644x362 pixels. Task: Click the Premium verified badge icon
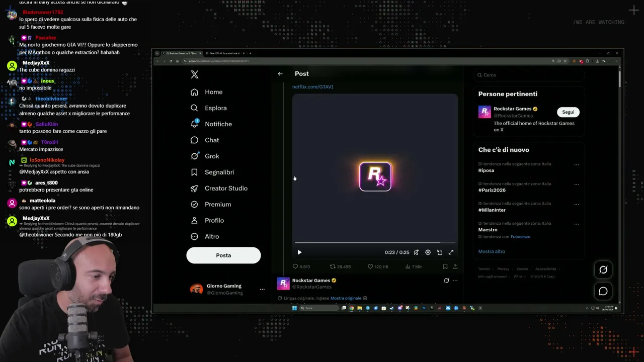(194, 205)
